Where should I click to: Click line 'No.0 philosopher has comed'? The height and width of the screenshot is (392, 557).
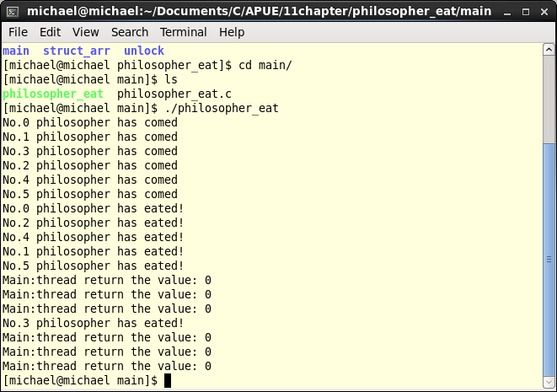90,122
